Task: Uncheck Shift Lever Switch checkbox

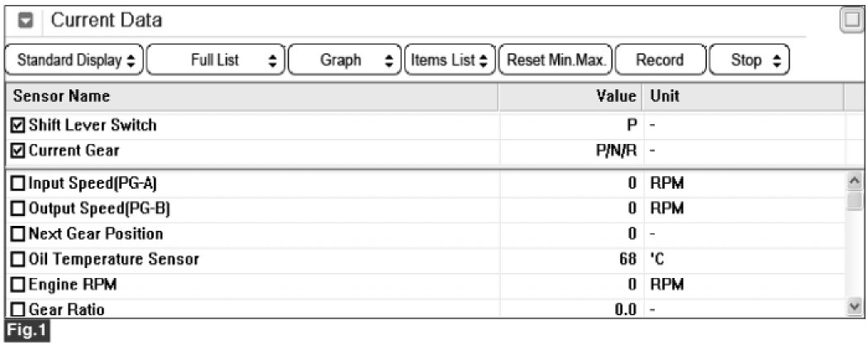Action: click(17, 125)
